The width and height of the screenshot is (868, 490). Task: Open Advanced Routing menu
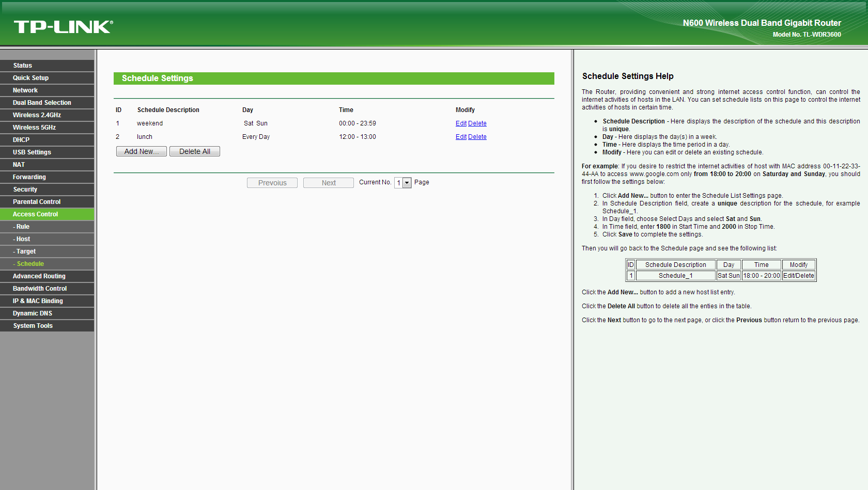coord(47,276)
